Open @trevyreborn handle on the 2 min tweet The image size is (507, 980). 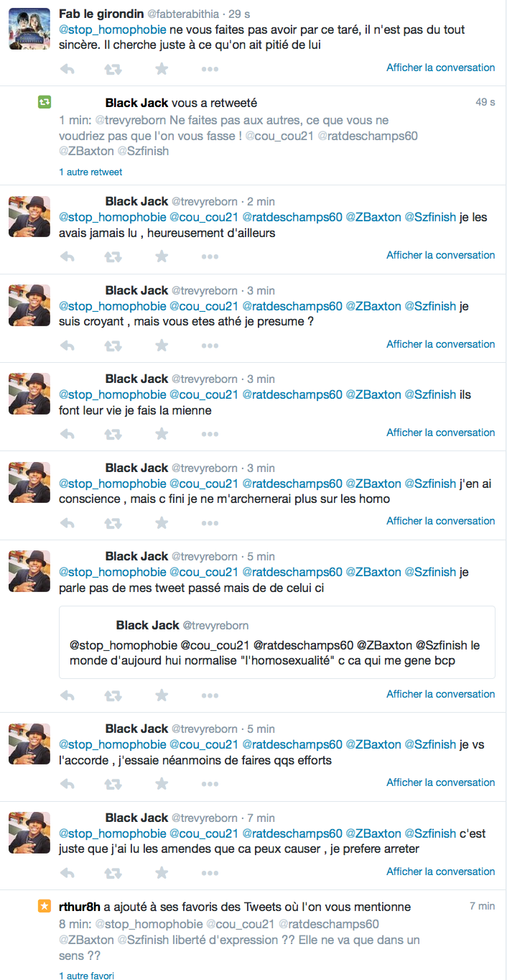(x=204, y=201)
